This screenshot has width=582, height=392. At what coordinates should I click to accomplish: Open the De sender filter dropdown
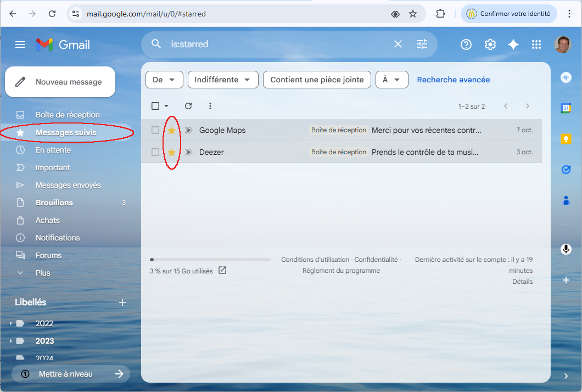[164, 80]
